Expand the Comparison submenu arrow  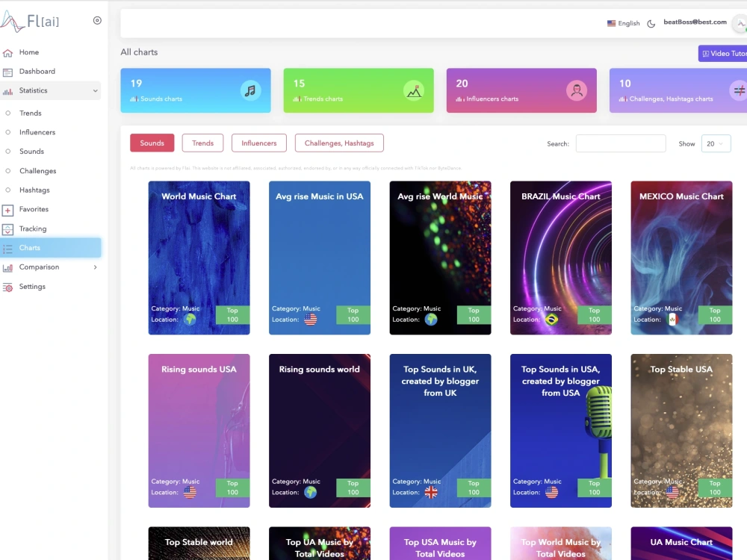tap(96, 267)
